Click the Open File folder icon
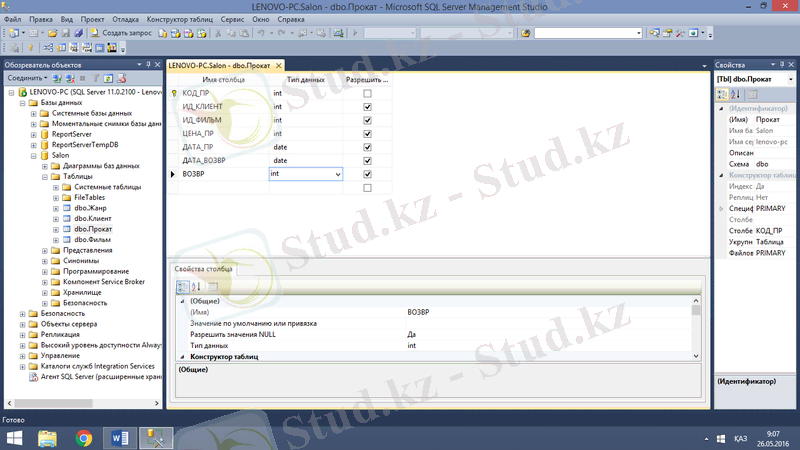This screenshot has width=800, height=450. pos(53,33)
